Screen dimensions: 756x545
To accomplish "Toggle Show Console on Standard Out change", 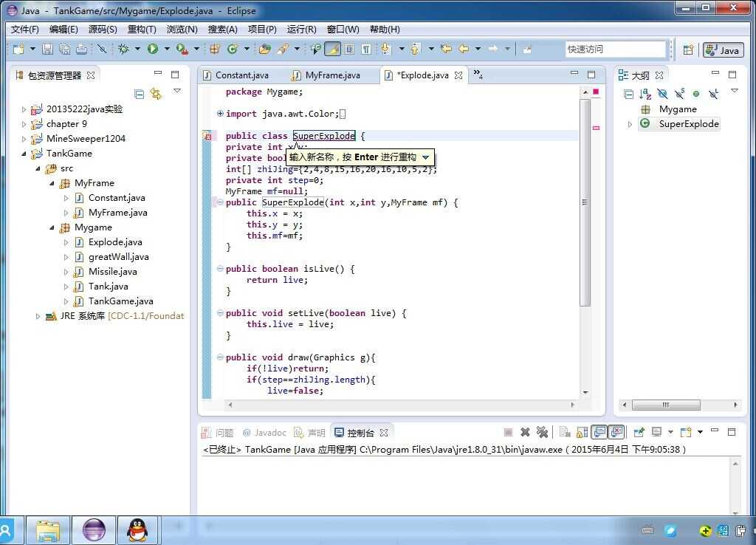I will coord(599,432).
